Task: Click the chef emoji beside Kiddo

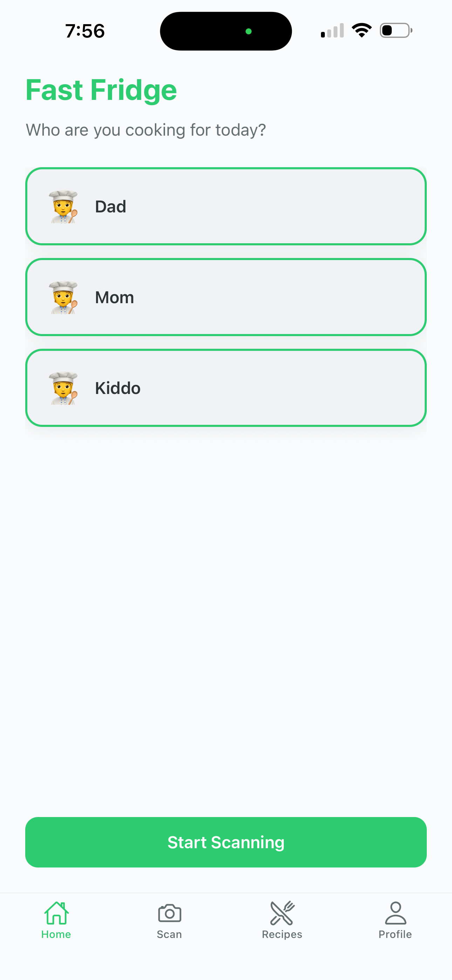Action: (63, 388)
